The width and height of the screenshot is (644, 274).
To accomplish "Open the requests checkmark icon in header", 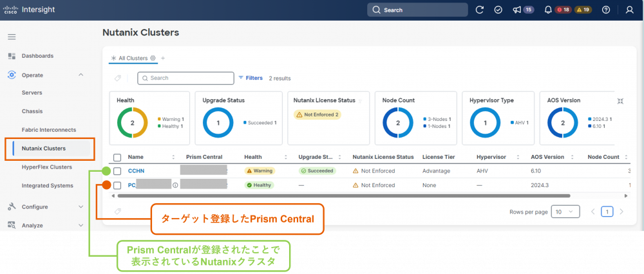I will pos(498,10).
